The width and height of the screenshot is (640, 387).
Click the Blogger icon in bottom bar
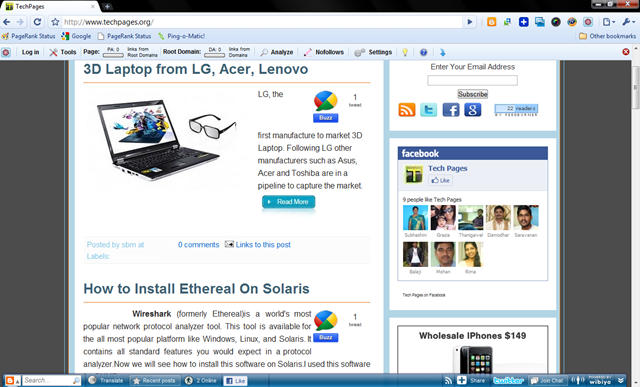[x=10, y=380]
